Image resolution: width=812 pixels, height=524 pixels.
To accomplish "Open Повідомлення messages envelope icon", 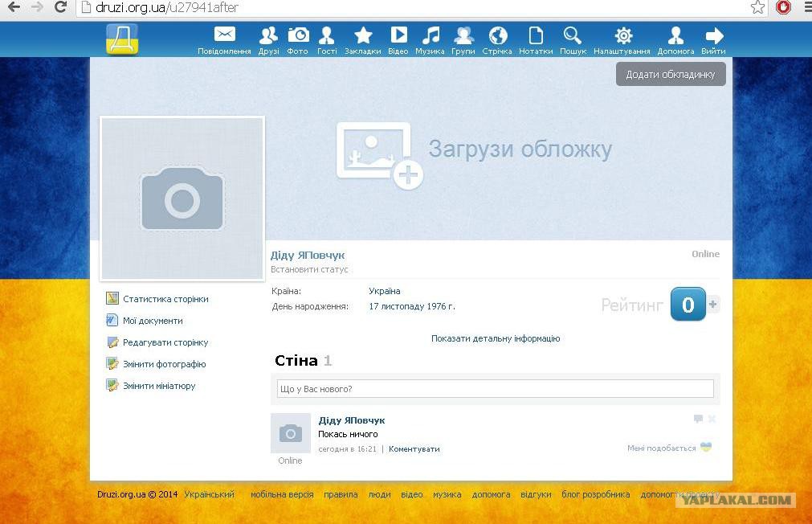I will point(224,35).
